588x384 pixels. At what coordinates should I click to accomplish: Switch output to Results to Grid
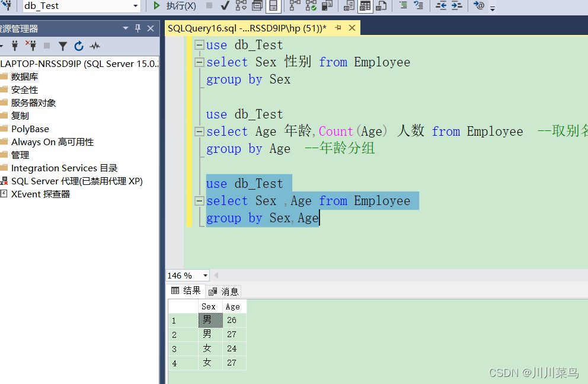pos(365,5)
